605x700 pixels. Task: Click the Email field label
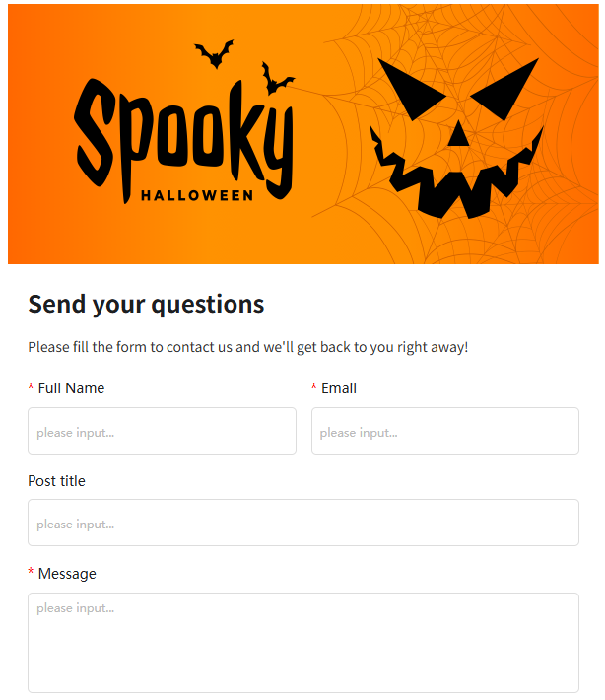click(x=339, y=388)
